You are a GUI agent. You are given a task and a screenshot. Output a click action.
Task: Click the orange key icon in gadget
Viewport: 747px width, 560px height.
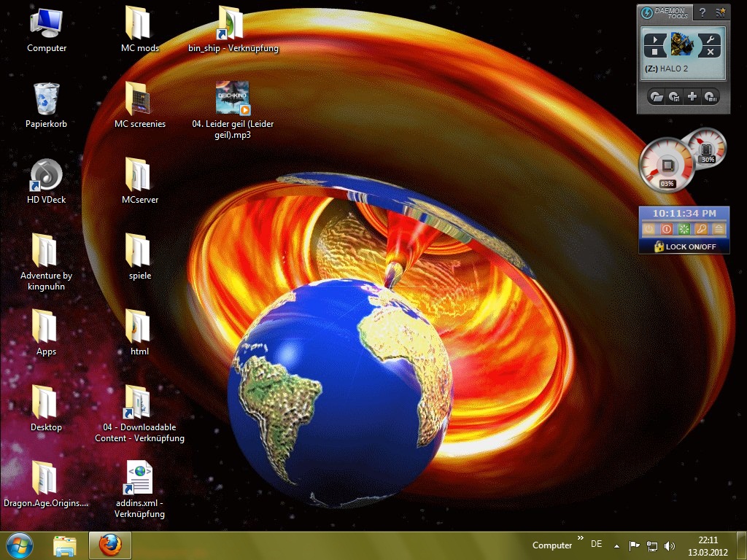point(702,229)
